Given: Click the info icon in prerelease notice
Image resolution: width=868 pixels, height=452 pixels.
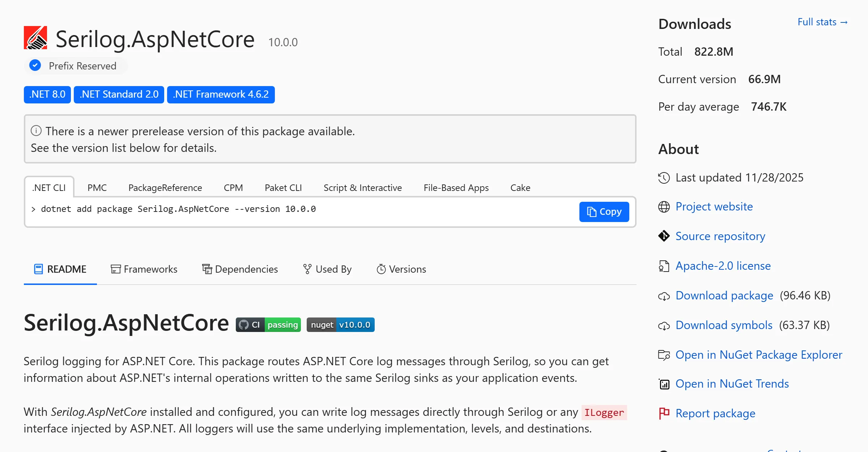Looking at the screenshot, I should tap(36, 131).
